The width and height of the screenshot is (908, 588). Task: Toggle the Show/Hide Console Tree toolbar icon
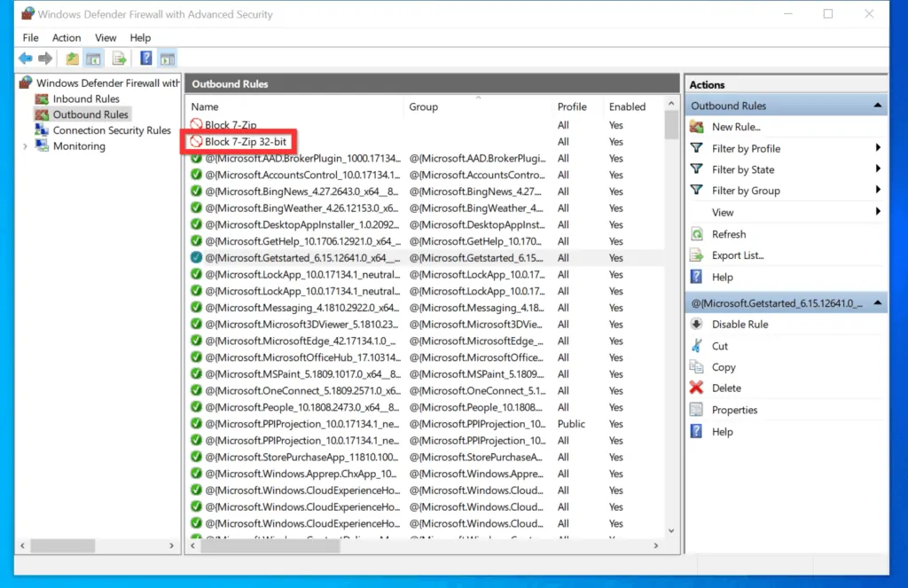point(93,58)
